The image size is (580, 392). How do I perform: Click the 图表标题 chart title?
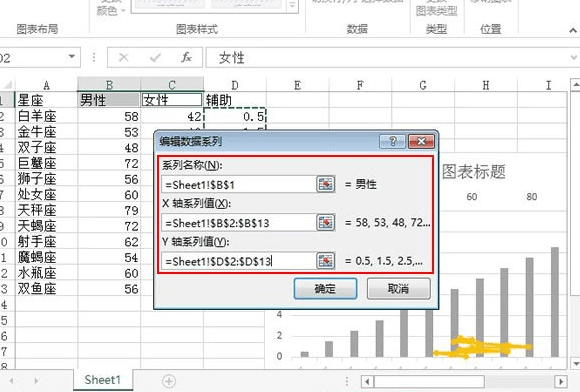tap(474, 172)
